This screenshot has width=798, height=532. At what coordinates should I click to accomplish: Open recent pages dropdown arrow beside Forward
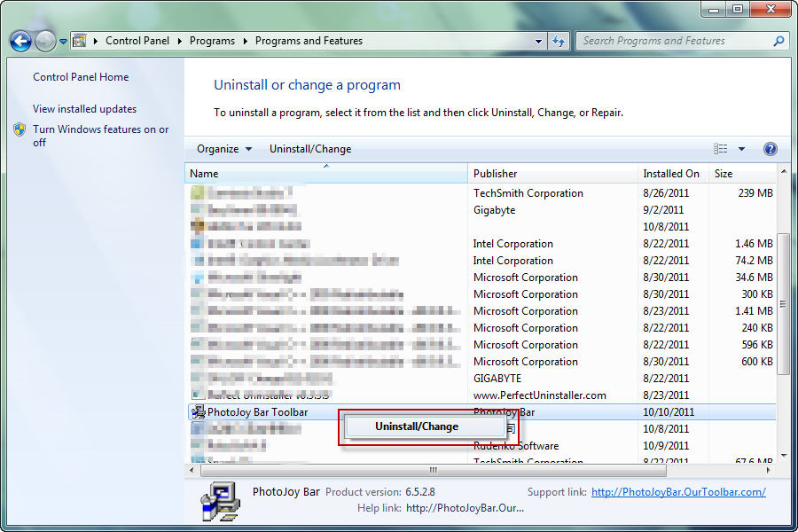(x=63, y=42)
